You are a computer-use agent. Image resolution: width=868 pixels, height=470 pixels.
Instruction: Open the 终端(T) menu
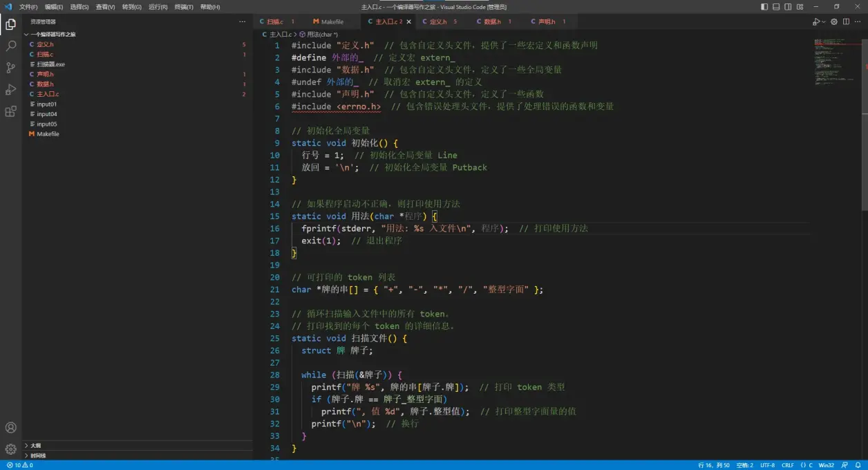point(184,6)
